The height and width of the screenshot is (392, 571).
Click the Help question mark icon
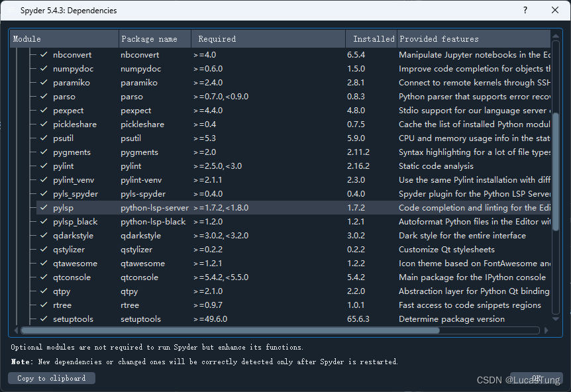coord(525,10)
